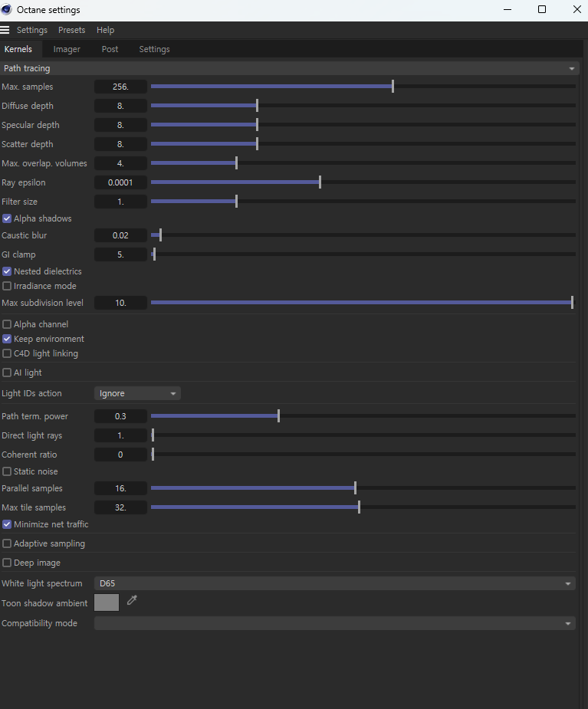
Task: Switch to the Imager tab
Action: coord(67,49)
